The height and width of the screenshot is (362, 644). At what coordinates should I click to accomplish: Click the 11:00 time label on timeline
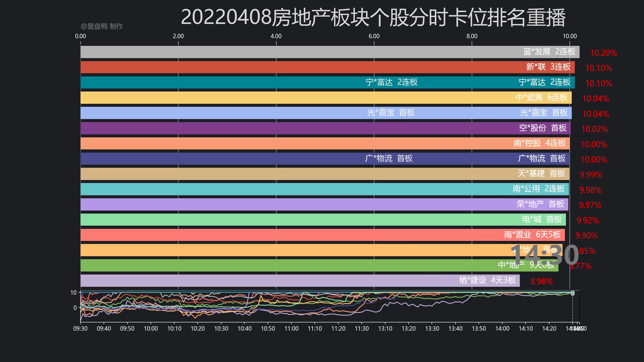291,328
